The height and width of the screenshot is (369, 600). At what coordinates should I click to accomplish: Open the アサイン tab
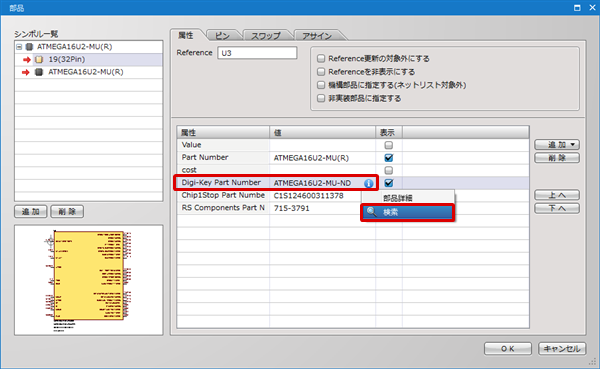[x=317, y=36]
